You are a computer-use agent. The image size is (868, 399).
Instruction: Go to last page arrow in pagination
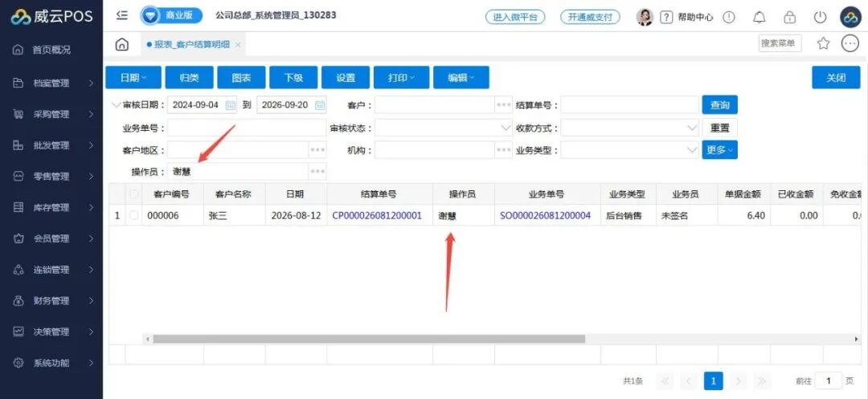pyautogui.click(x=762, y=381)
